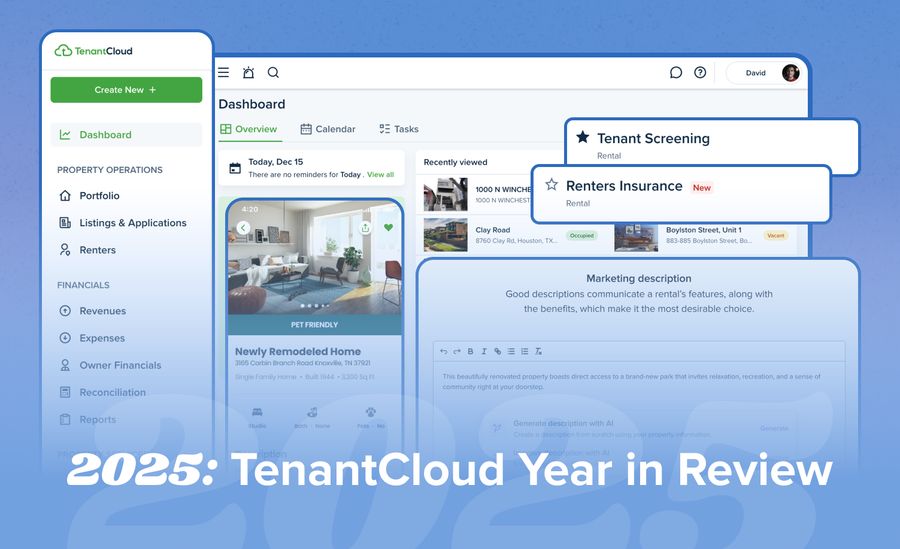Image resolution: width=900 pixels, height=549 pixels.
Task: Click the undo icon in editor toolbar
Action: (x=443, y=351)
